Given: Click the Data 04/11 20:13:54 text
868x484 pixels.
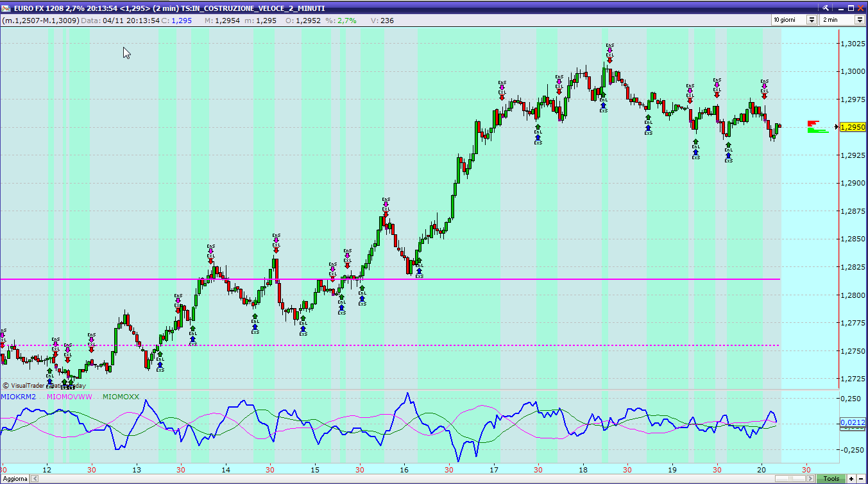Looking at the screenshot, I should click(x=121, y=21).
